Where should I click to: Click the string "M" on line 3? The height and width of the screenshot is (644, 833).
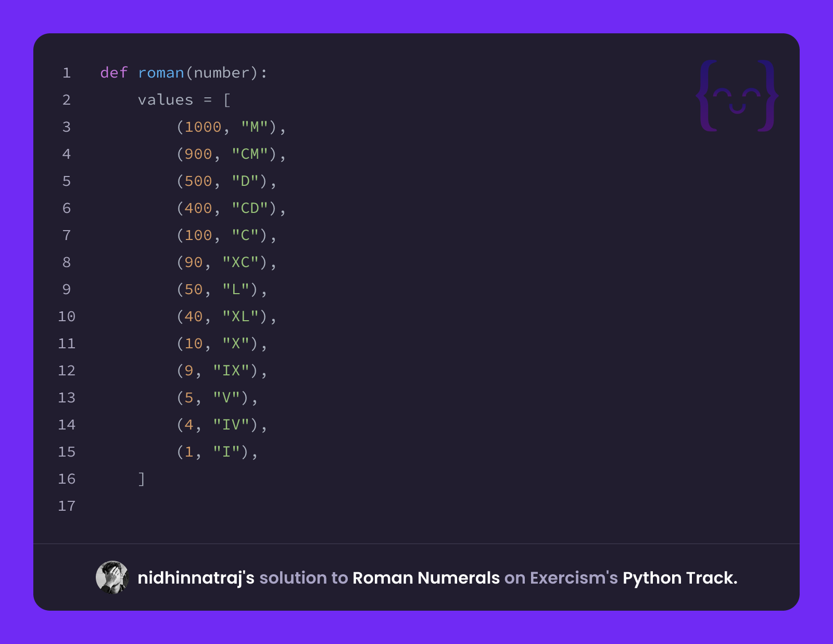[x=255, y=127]
